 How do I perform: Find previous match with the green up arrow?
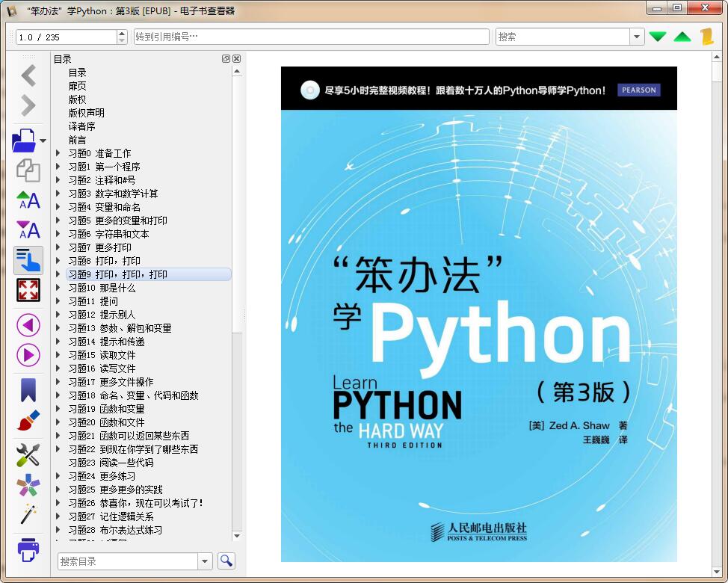click(682, 37)
